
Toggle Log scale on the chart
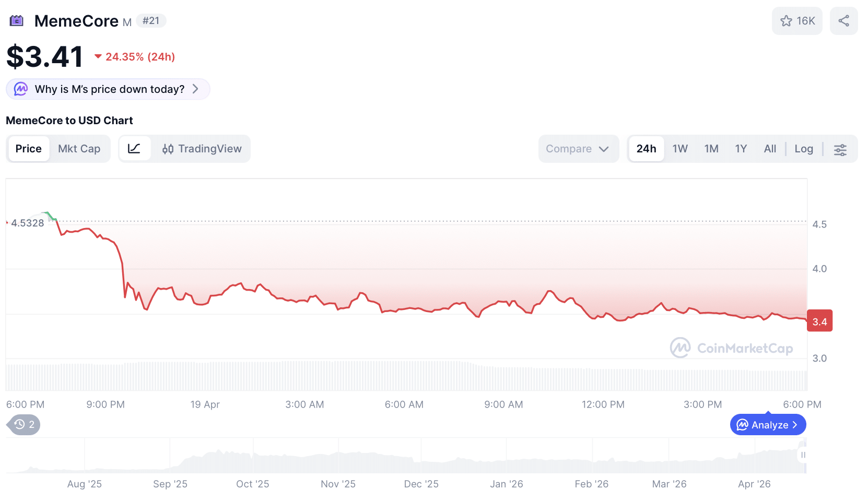803,149
